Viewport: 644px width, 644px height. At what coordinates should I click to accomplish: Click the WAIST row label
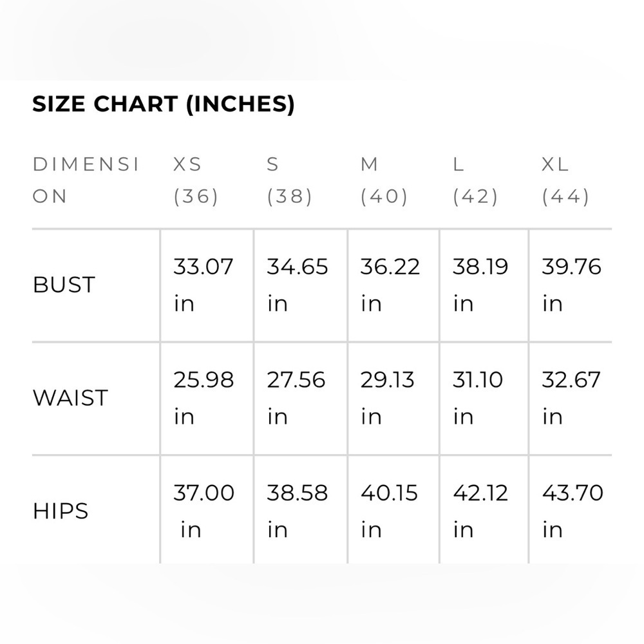click(x=70, y=398)
